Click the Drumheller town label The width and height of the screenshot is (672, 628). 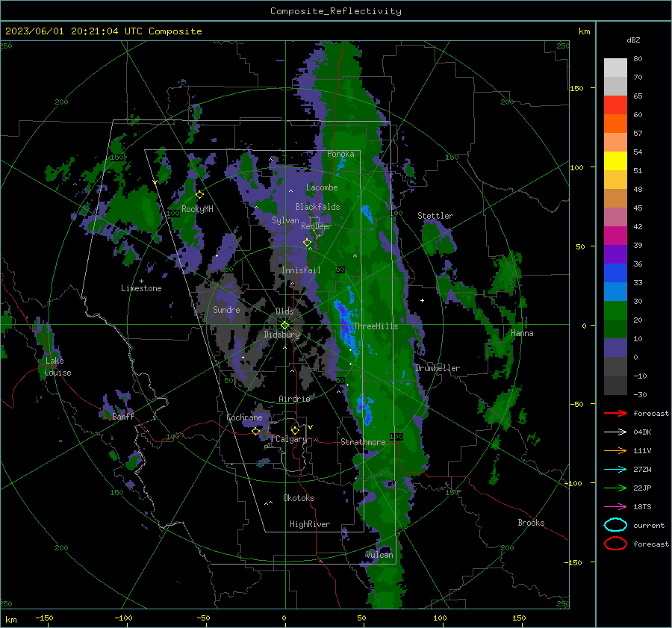(438, 368)
